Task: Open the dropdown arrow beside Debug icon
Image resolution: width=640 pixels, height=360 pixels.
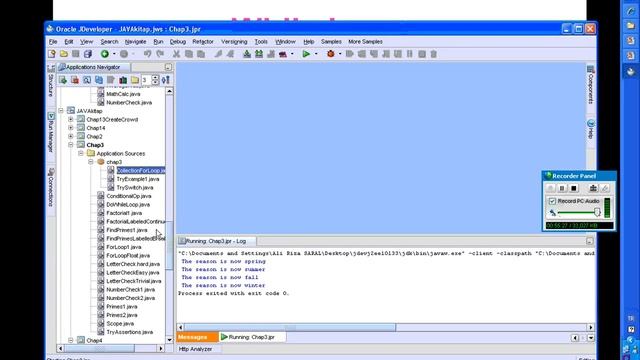Action: [x=340, y=54]
